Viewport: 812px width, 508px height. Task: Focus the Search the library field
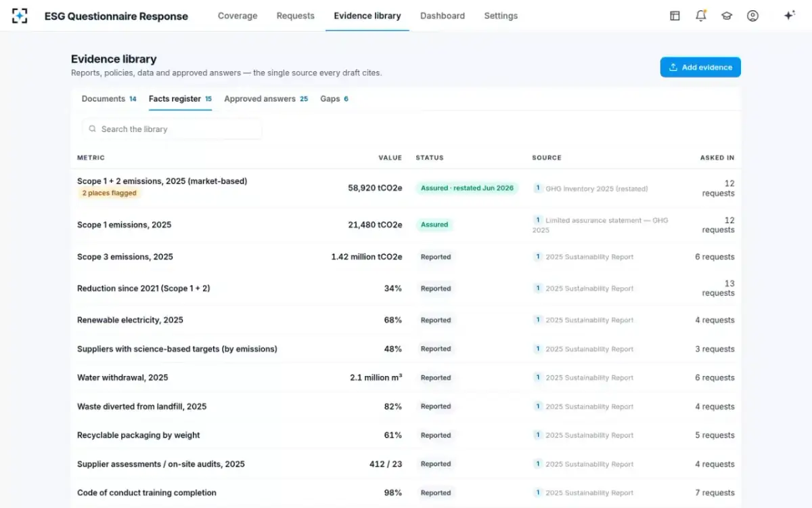pos(172,129)
